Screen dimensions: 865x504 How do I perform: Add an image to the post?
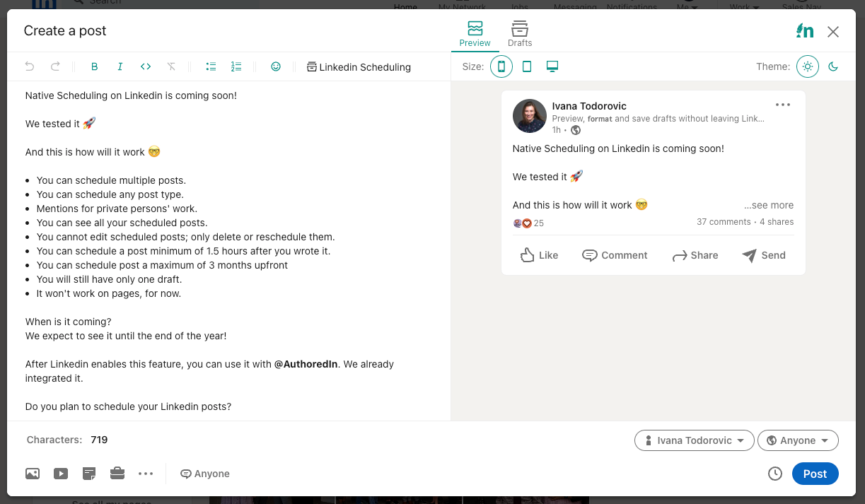click(x=33, y=474)
